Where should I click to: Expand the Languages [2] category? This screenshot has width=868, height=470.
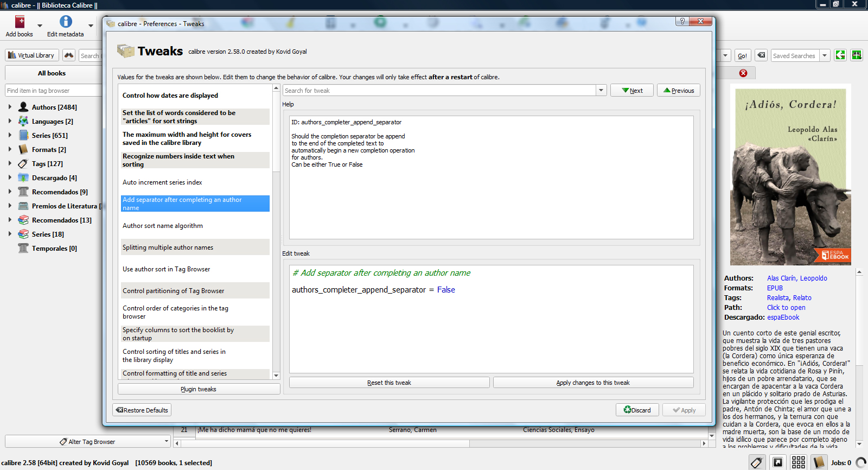tap(10, 121)
